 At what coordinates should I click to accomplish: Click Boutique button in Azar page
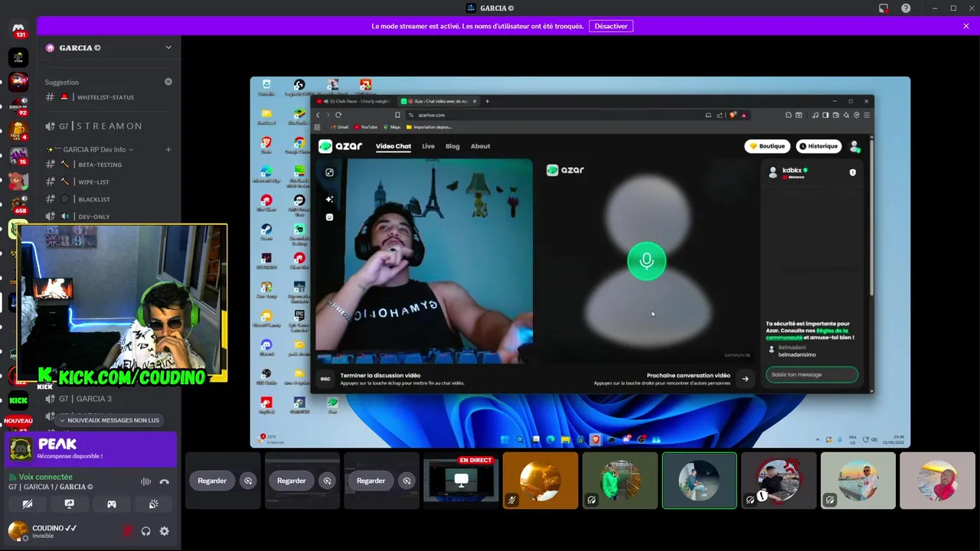[768, 146]
